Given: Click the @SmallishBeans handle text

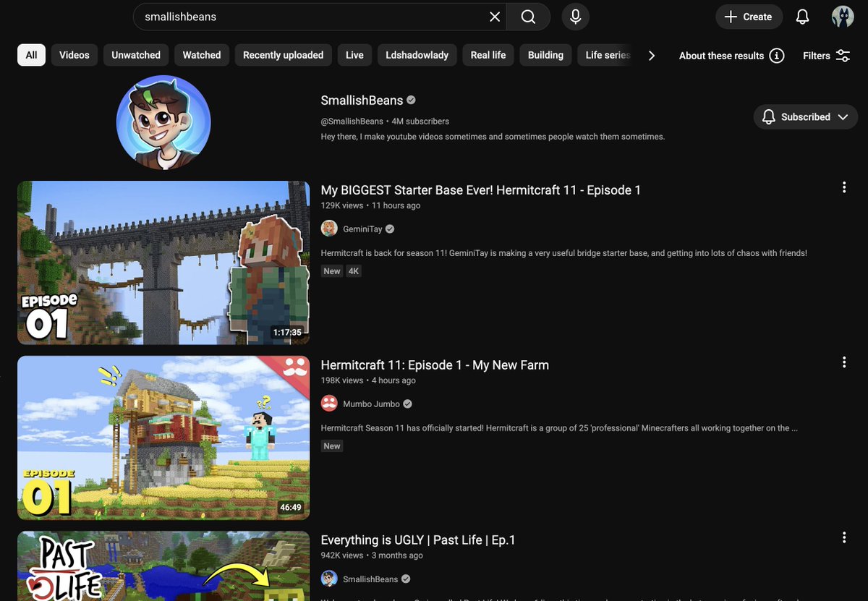Looking at the screenshot, I should [352, 121].
